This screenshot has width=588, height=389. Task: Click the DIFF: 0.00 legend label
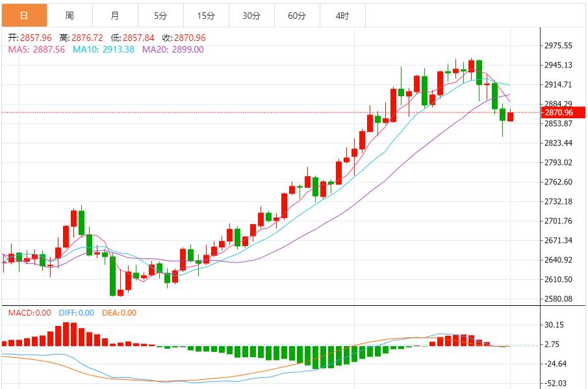point(76,313)
